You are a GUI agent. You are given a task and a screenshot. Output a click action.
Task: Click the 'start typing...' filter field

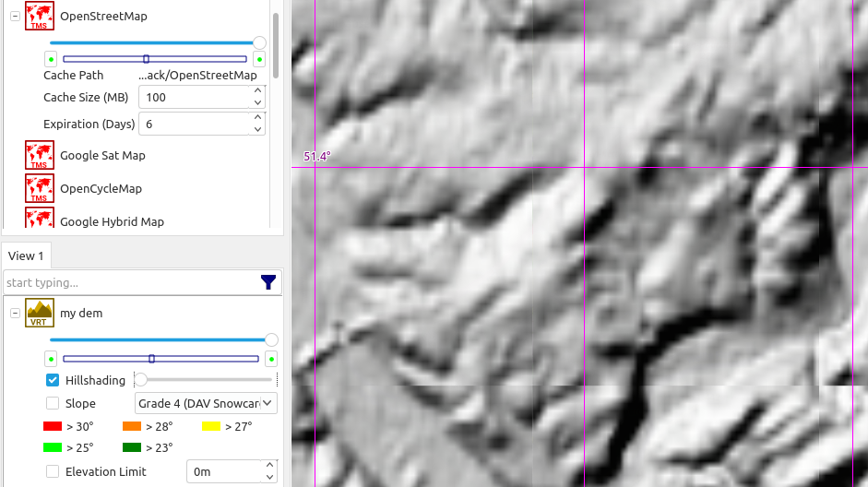point(129,282)
